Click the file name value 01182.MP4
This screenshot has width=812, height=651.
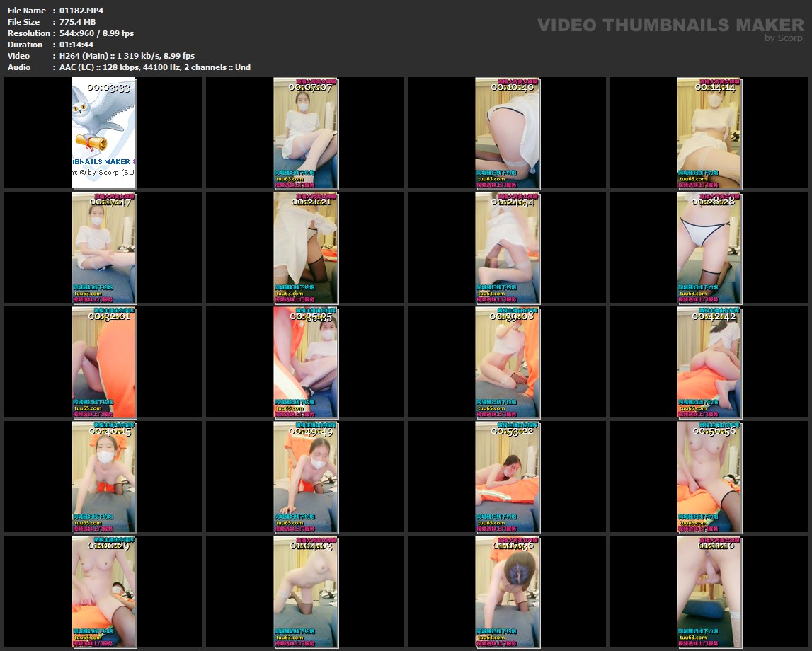pos(81,11)
